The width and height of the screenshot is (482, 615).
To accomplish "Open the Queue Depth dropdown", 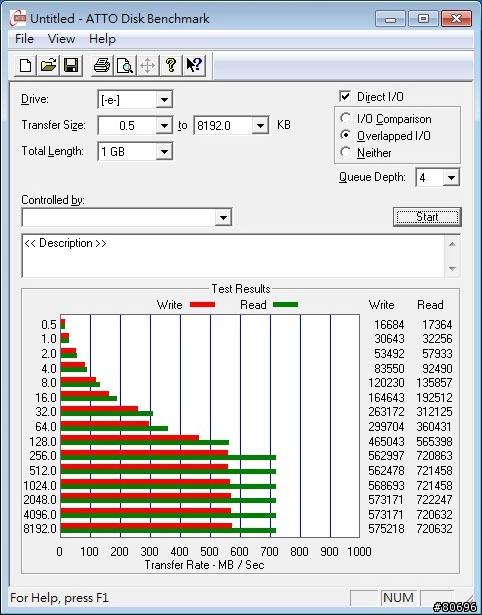I will pyautogui.click(x=451, y=178).
